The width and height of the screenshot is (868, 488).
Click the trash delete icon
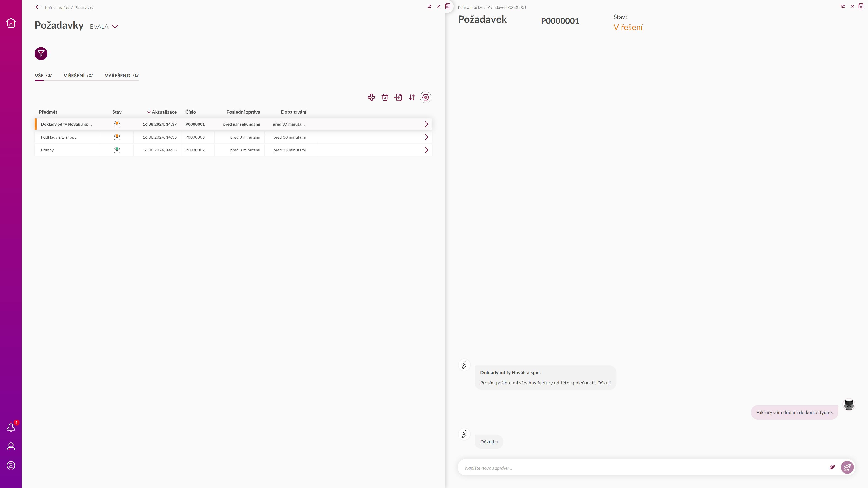click(385, 97)
